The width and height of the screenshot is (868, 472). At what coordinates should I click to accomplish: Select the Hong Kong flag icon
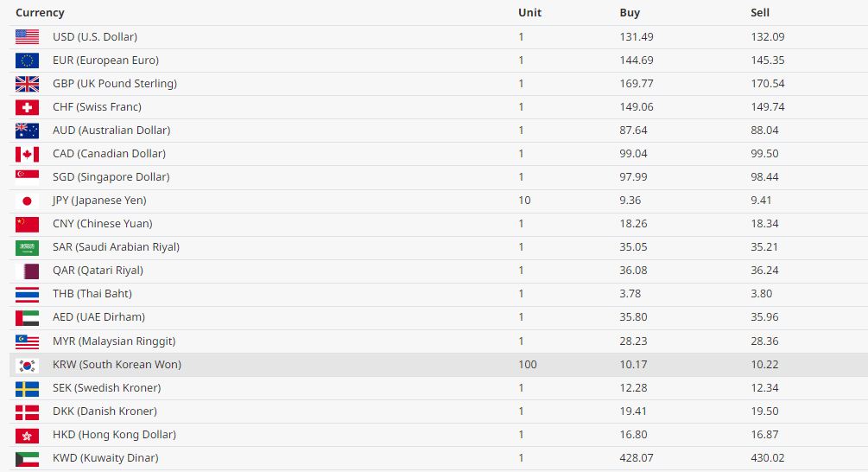(27, 436)
